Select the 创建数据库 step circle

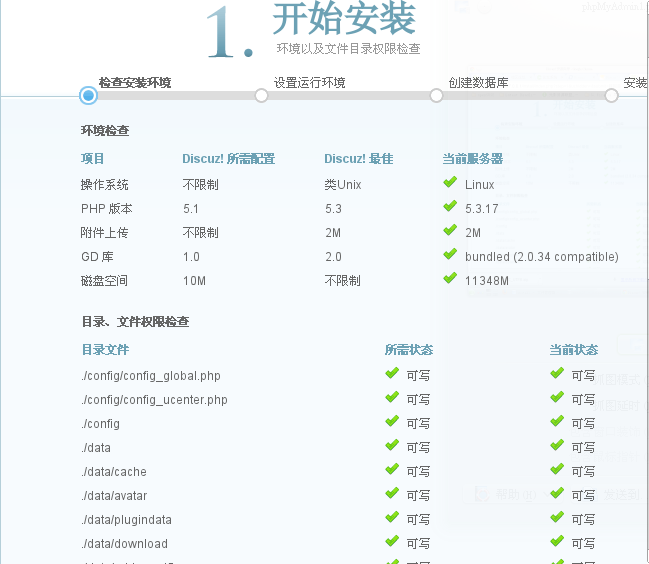(436, 96)
